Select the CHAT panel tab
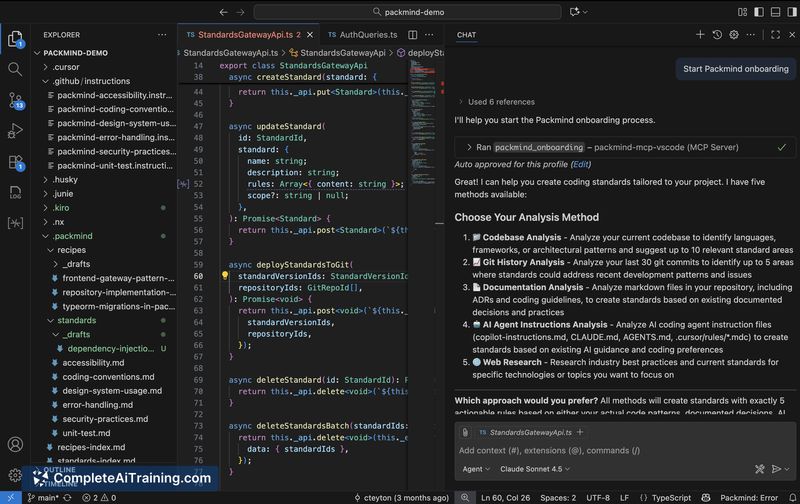Image resolution: width=800 pixels, height=504 pixels. pos(466,35)
